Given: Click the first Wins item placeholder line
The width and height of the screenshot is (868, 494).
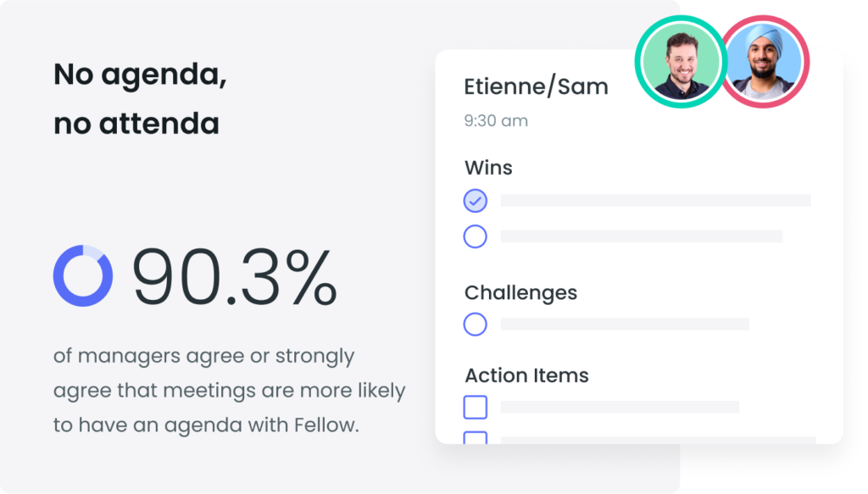Looking at the screenshot, I should point(655,200).
